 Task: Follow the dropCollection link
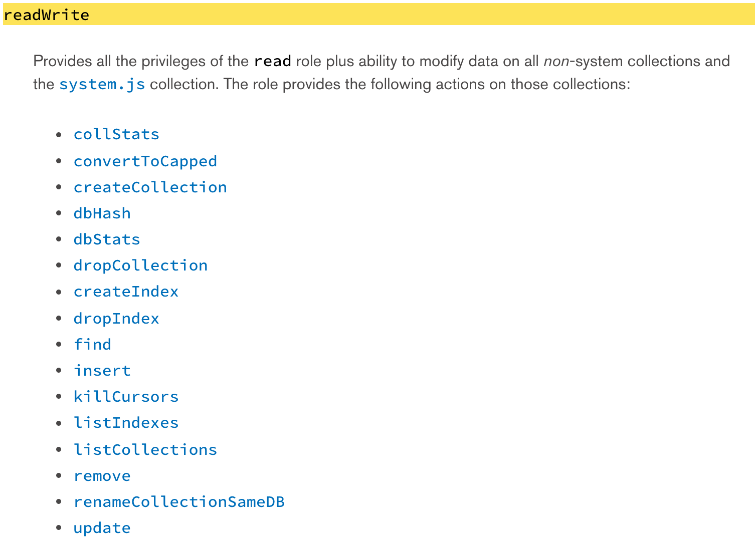coord(140,265)
